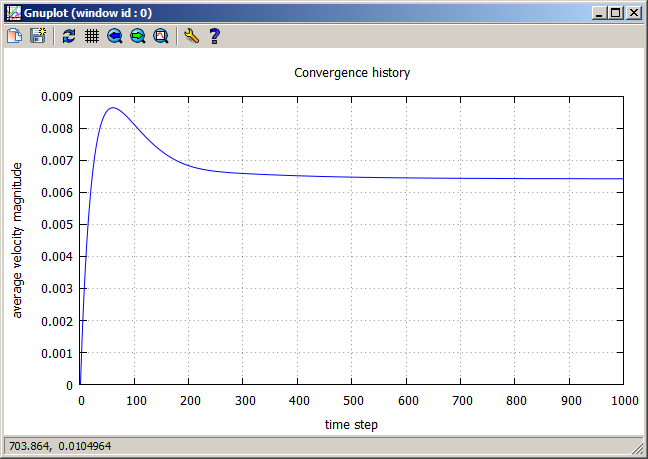Click the "average velocity magnitude" axis label
This screenshot has width=648, height=459.
17,241
